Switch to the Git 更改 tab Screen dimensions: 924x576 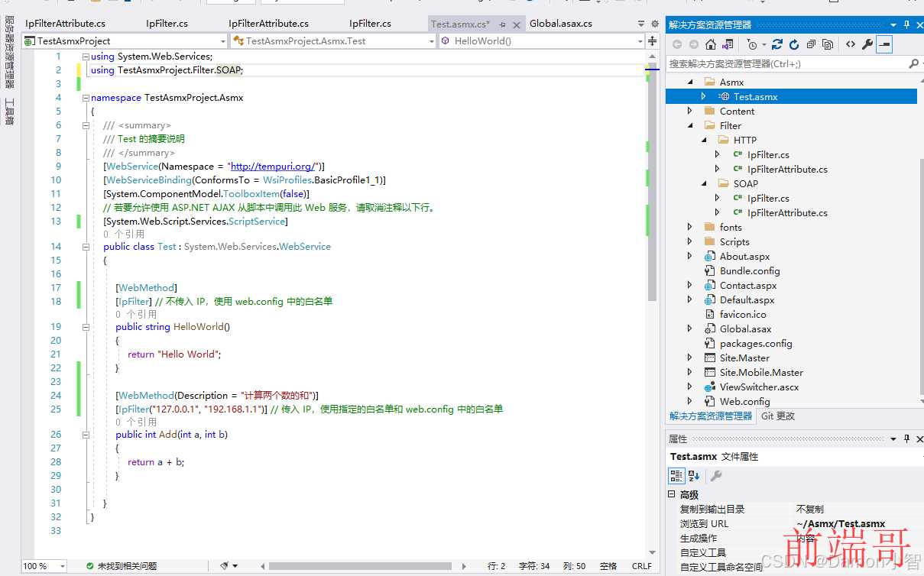778,416
